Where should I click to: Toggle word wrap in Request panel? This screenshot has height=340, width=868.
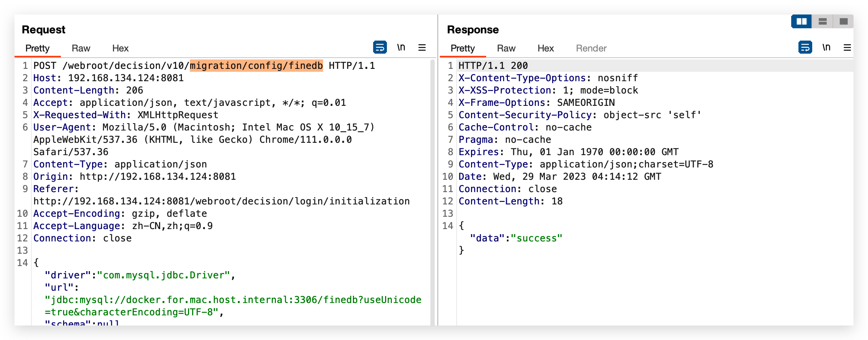(x=380, y=47)
